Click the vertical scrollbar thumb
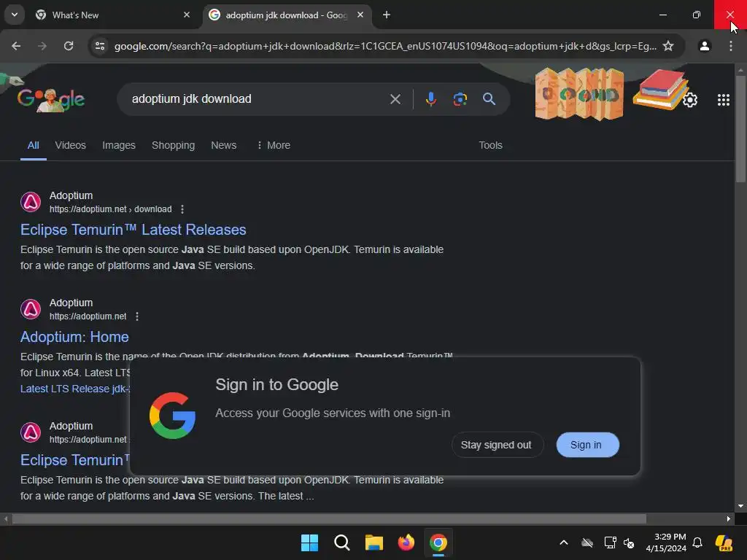This screenshot has height=560, width=747. pyautogui.click(x=740, y=128)
